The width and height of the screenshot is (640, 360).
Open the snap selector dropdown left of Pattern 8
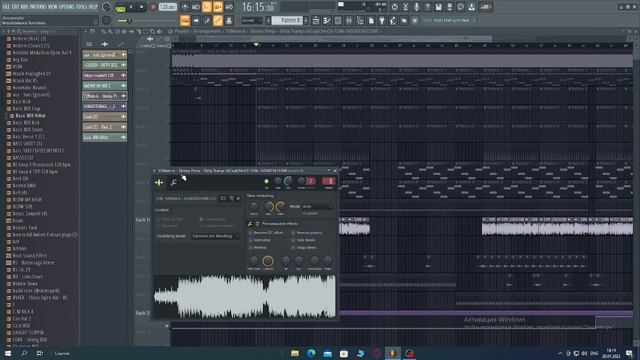(251, 20)
